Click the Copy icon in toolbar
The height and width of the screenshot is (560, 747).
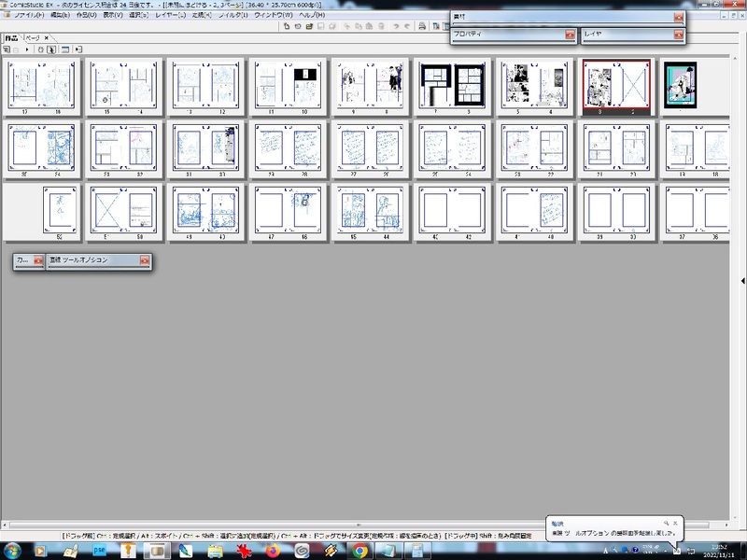[359, 26]
